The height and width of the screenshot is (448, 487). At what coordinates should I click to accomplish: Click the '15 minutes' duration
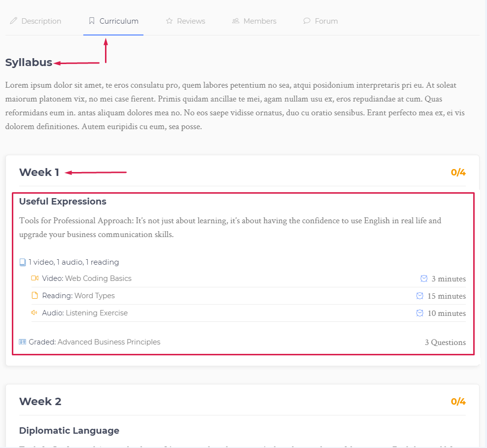[x=447, y=296]
